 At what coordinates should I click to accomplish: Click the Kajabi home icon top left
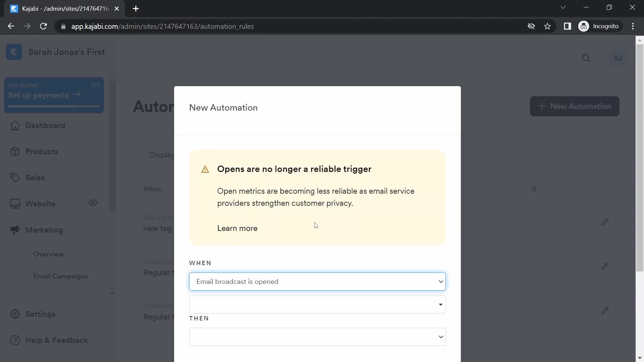(x=14, y=52)
